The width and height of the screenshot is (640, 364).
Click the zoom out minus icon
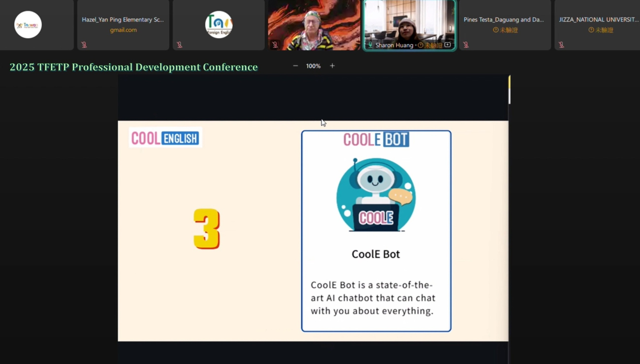click(295, 66)
